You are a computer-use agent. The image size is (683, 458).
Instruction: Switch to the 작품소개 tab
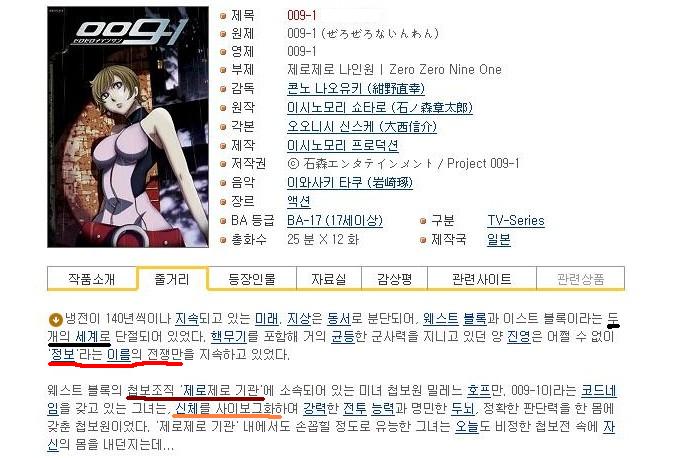[x=92, y=278]
